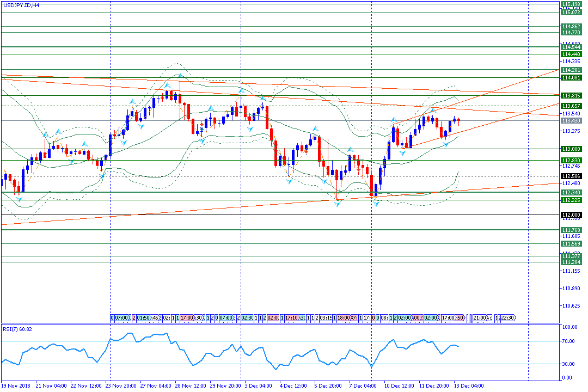Image resolution: width=588 pixels, height=392 pixels.
Task: Click the 29 Nov 20:00 time label
Action: tap(225, 386)
